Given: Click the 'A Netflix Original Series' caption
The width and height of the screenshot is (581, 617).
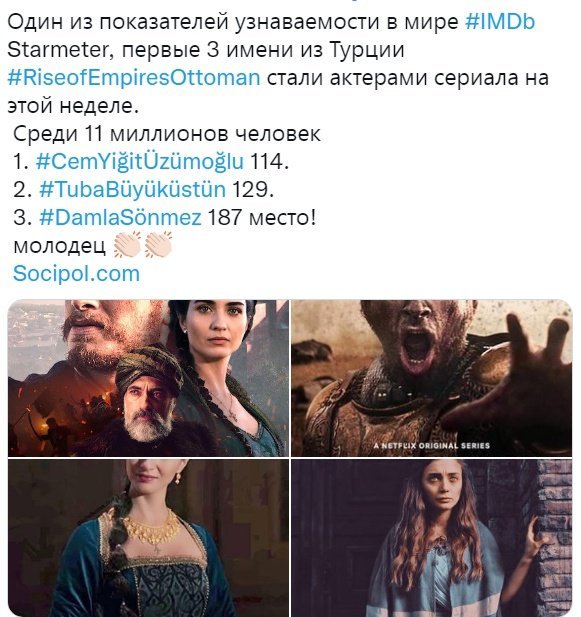Looking at the screenshot, I should tap(432, 445).
